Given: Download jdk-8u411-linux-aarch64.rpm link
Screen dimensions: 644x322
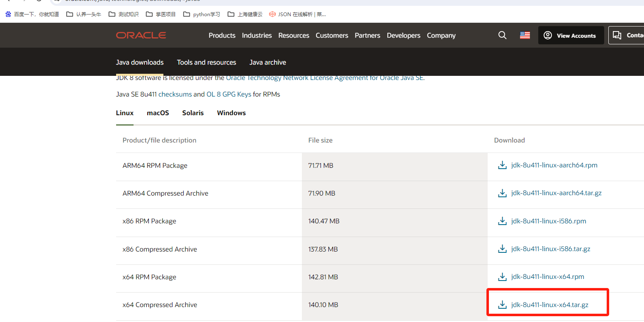Looking at the screenshot, I should 554,165.
